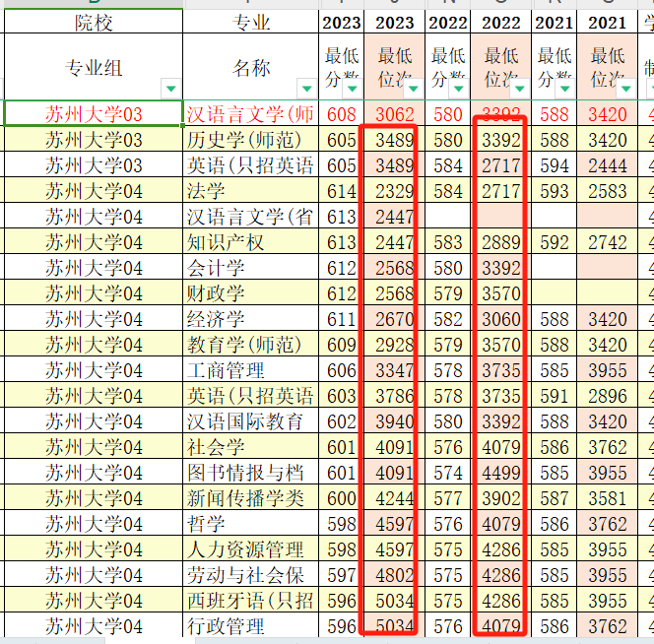Click 574 score in the 图书情报与档 row
Screen dimensions: 654x644
(448, 473)
